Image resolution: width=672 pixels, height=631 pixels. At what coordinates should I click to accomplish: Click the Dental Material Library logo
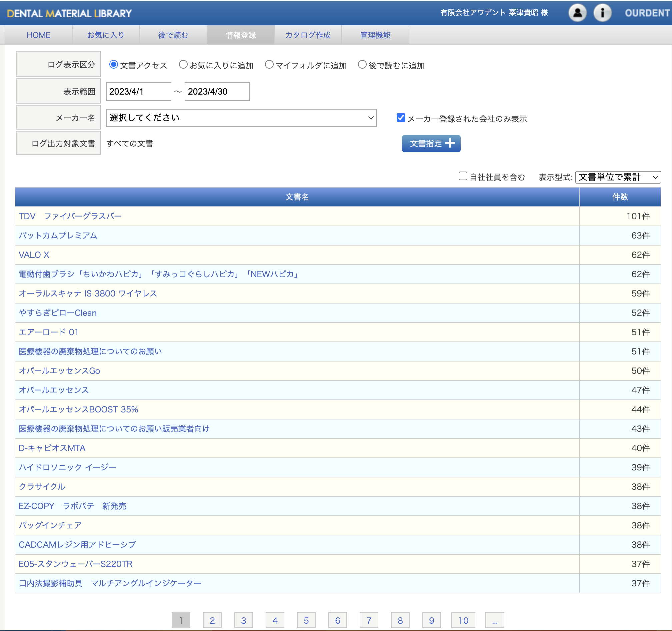pyautogui.click(x=69, y=14)
